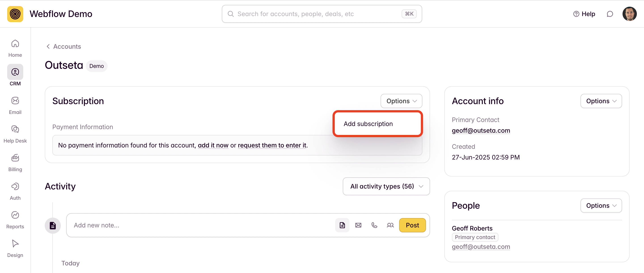Screen dimensions: 644x273
Task: Expand Subscription Options dropdown
Action: click(x=401, y=101)
